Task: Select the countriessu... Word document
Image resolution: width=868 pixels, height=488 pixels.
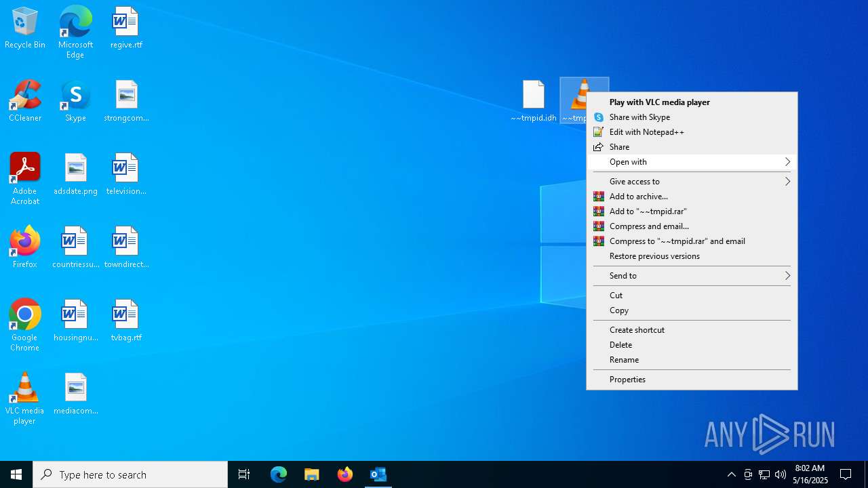Action: (x=75, y=248)
